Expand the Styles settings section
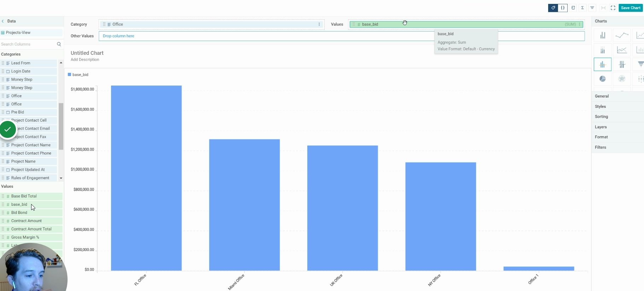The width and height of the screenshot is (644, 291). (617, 106)
